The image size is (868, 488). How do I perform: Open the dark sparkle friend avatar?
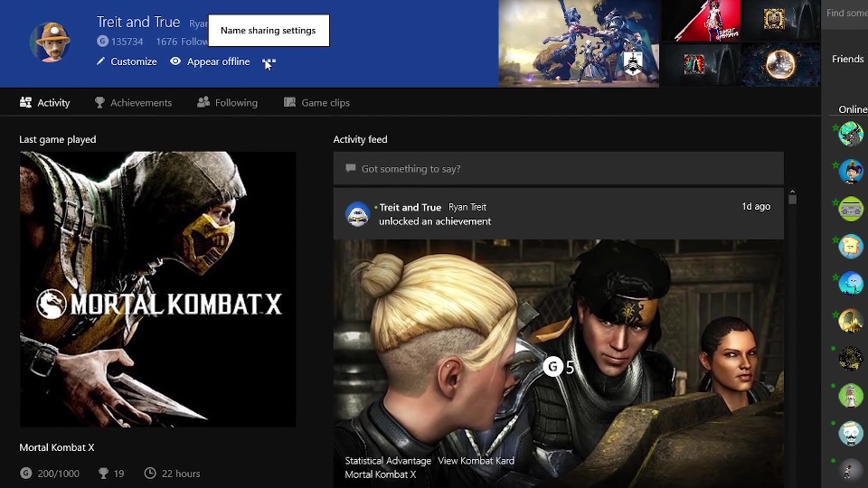850,358
